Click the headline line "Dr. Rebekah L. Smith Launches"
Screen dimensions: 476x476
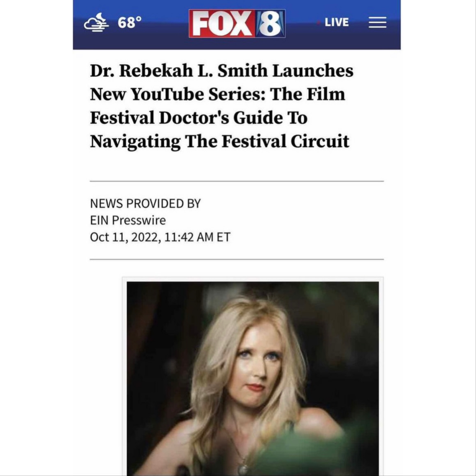222,71
